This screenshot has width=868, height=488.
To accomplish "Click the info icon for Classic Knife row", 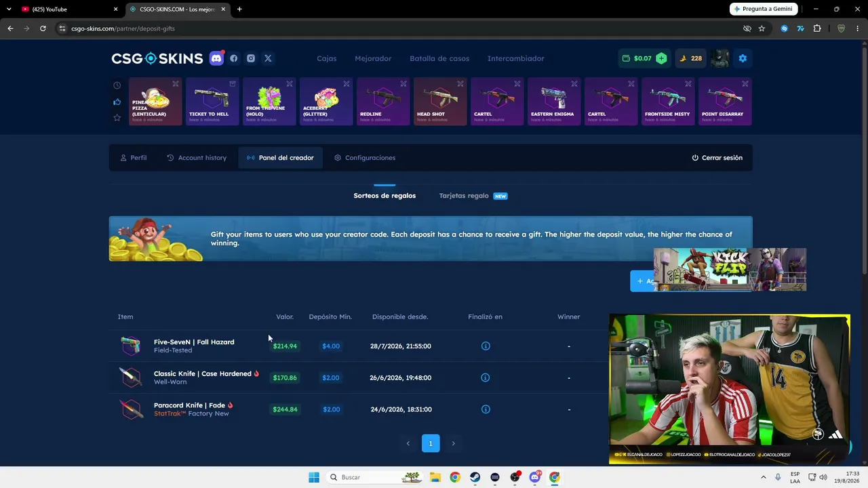I will point(486,378).
